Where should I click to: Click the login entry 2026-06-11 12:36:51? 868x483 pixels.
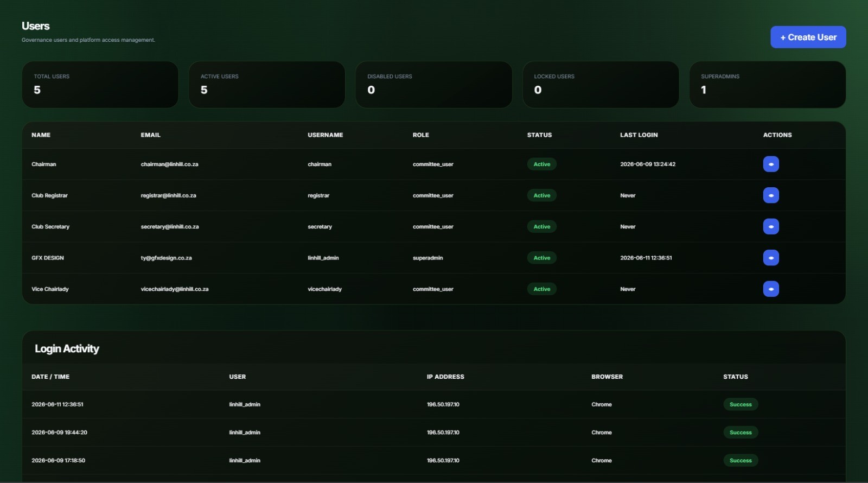[x=58, y=404]
